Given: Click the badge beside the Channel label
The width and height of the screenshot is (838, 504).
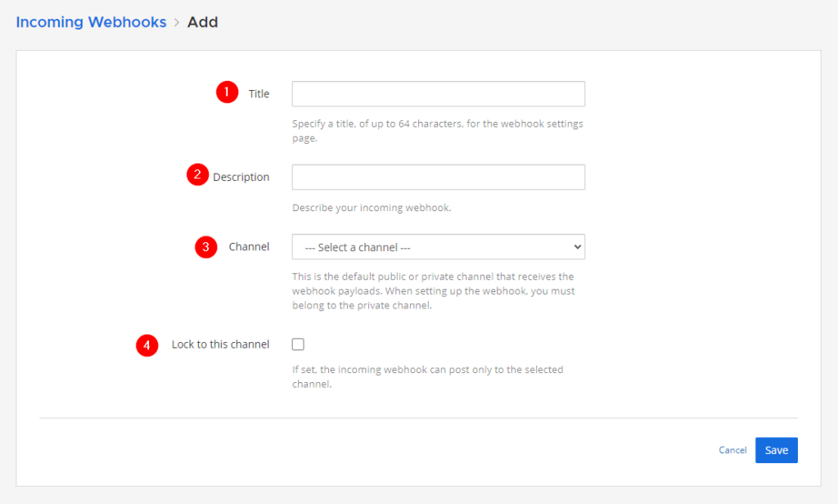Looking at the screenshot, I should [x=205, y=246].
